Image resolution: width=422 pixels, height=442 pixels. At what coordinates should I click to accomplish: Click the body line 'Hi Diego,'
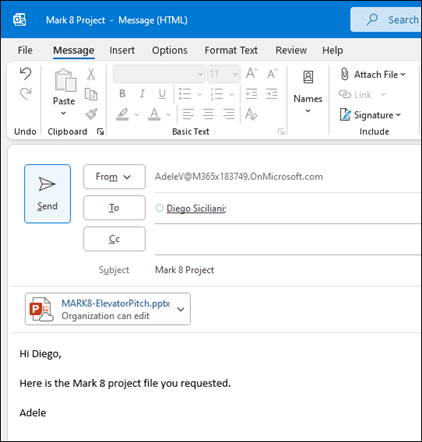[40, 354]
